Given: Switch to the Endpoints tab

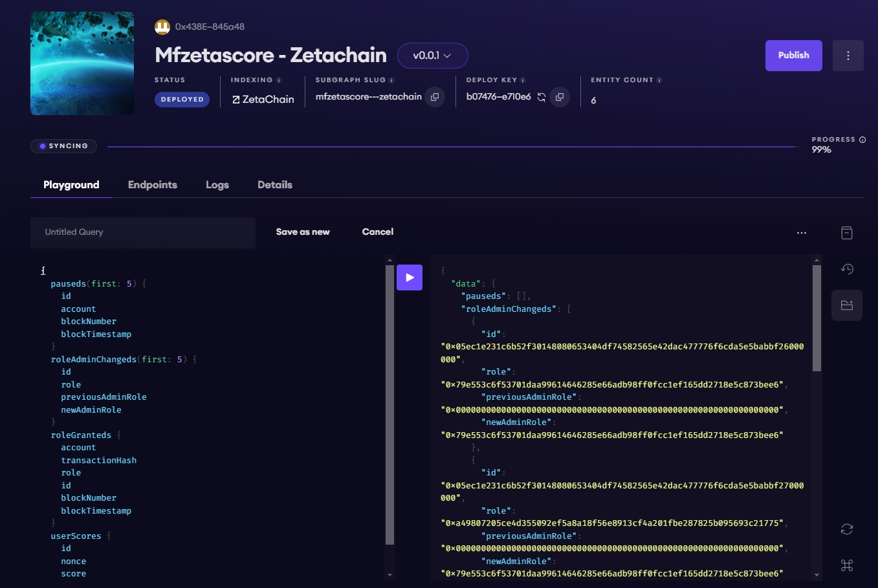Looking at the screenshot, I should pos(153,185).
